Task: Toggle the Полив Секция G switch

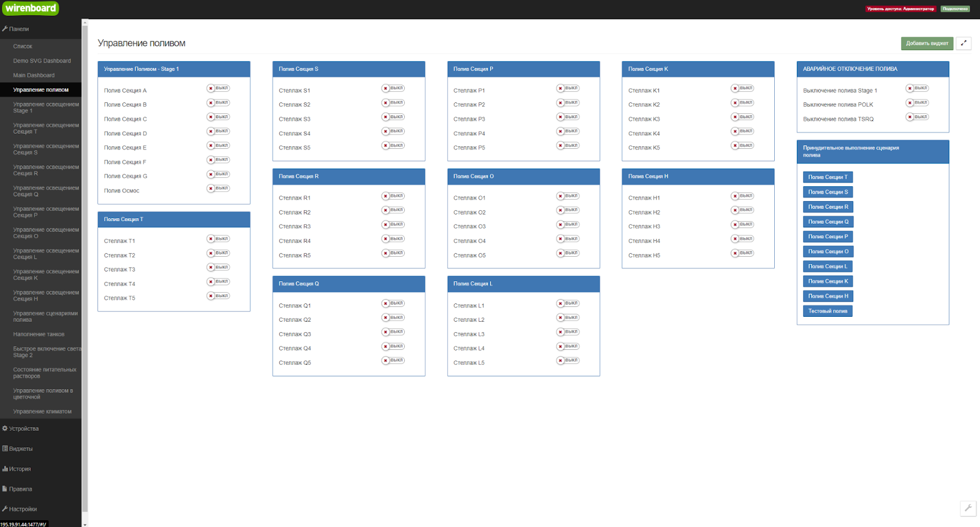Action: pyautogui.click(x=218, y=174)
